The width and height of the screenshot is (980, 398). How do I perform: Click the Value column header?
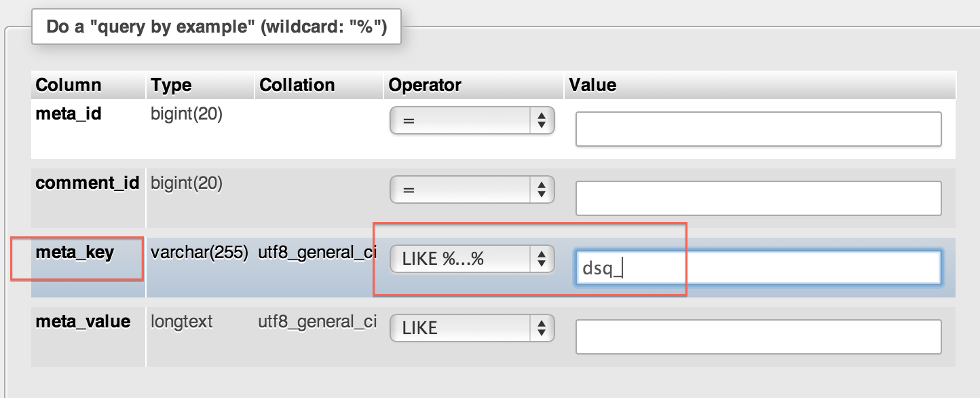(592, 85)
